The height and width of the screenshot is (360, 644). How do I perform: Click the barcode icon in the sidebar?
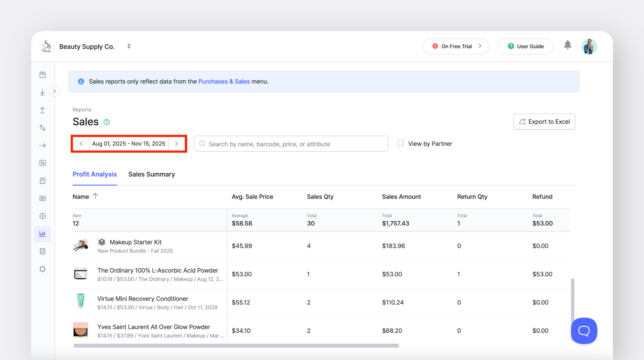[x=42, y=198]
